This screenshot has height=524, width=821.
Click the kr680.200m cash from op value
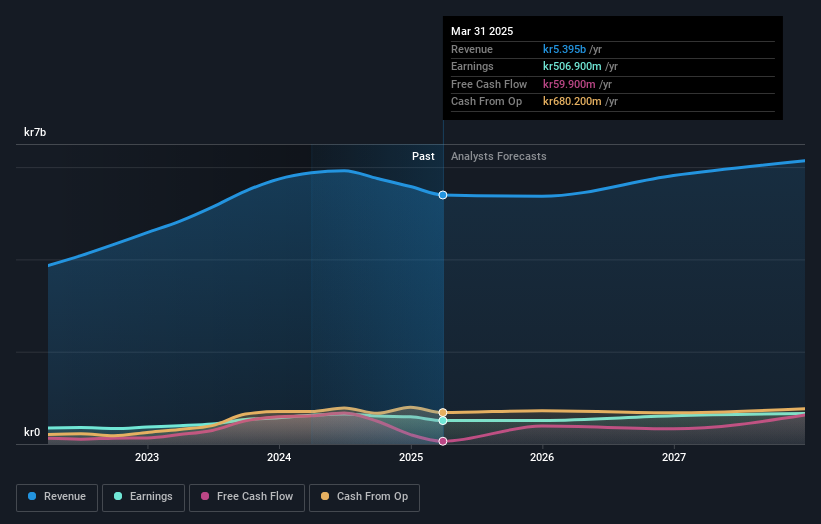click(x=572, y=102)
